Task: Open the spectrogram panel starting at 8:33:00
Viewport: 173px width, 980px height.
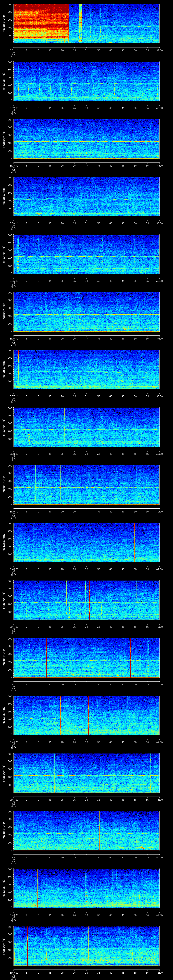Action: pos(86,139)
